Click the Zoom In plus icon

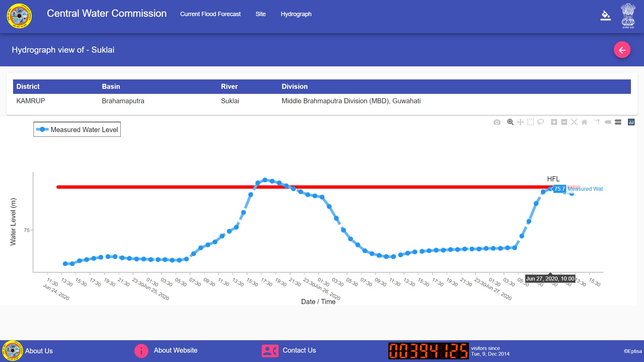[x=554, y=122]
